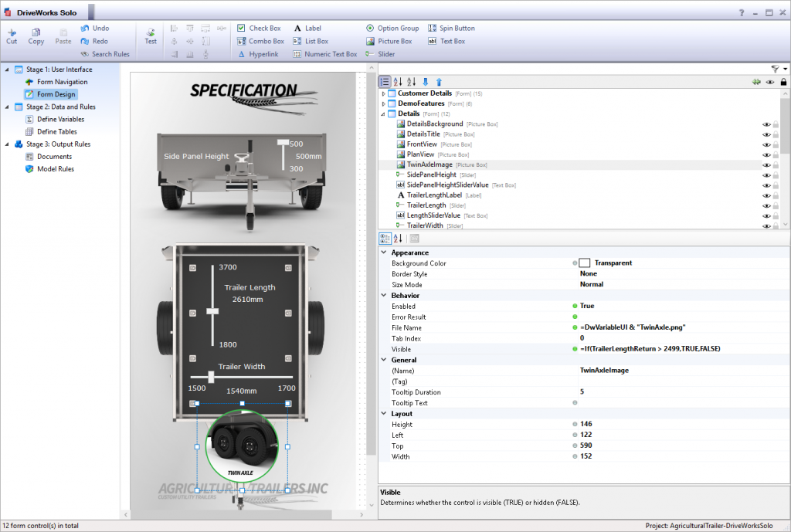Viewport: 791px width, 532px height.
Task: Insert a Numeric Text Box control
Action: pyautogui.click(x=325, y=54)
